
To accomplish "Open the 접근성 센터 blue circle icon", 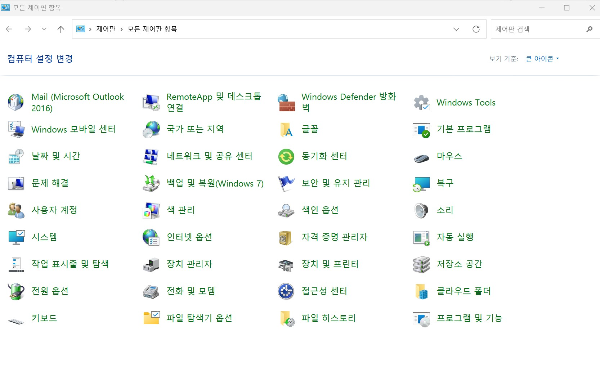I will (x=286, y=291).
